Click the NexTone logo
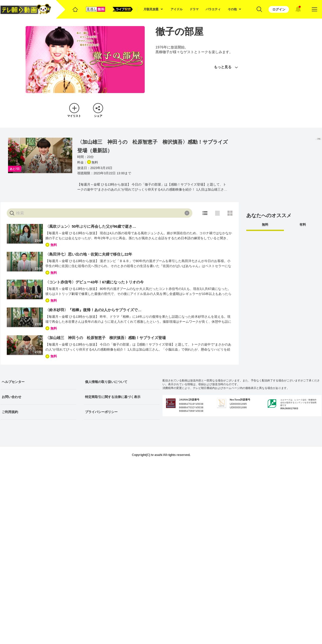The image size is (322, 644). pos(221,403)
